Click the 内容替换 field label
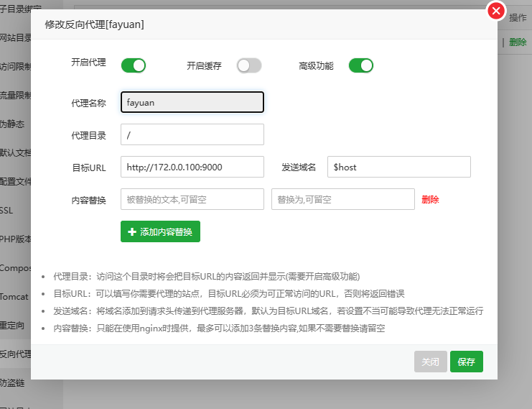 (88, 201)
